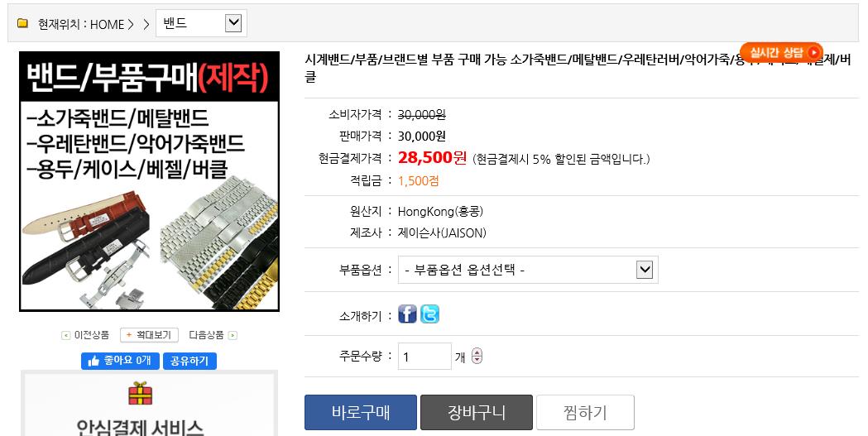868x436 pixels.
Task: Click the 좋아요 0개 thumbs-up button
Action: pyautogui.click(x=120, y=361)
